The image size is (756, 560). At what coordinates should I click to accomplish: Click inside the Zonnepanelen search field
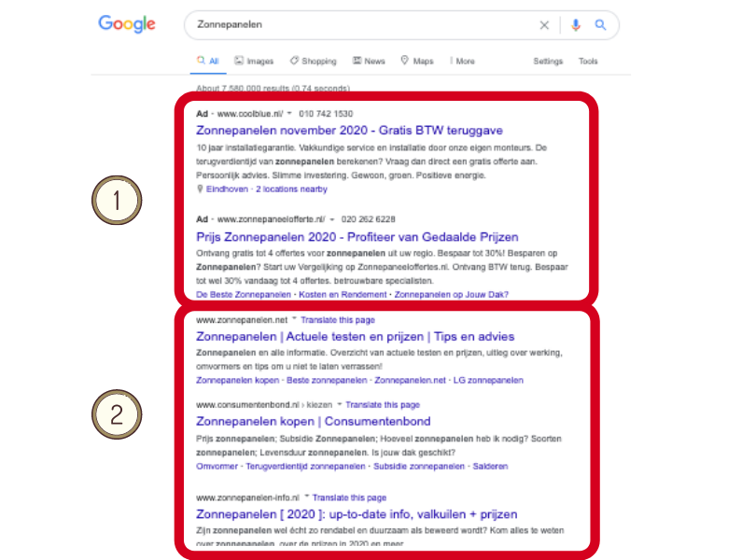(364, 25)
